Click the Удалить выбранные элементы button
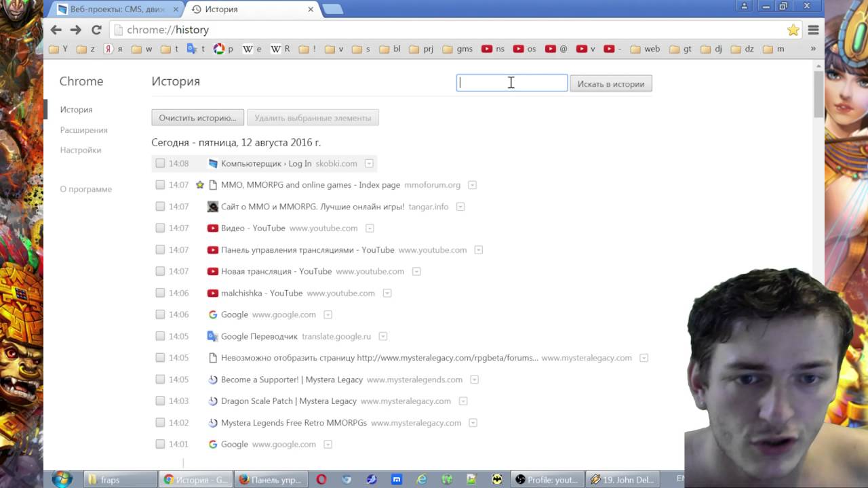 click(313, 118)
